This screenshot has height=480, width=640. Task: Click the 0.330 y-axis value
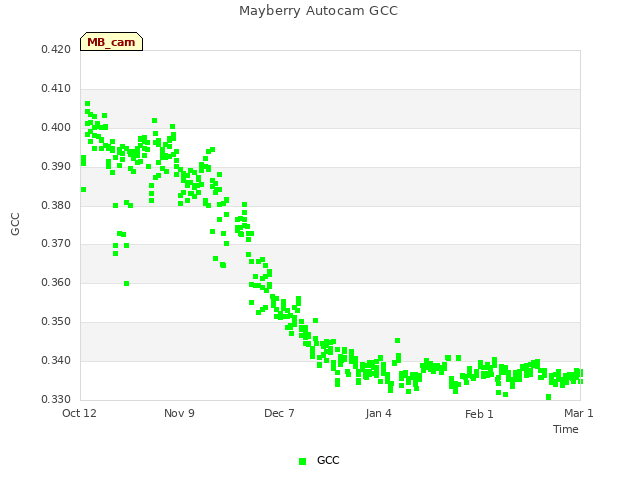click(56, 399)
